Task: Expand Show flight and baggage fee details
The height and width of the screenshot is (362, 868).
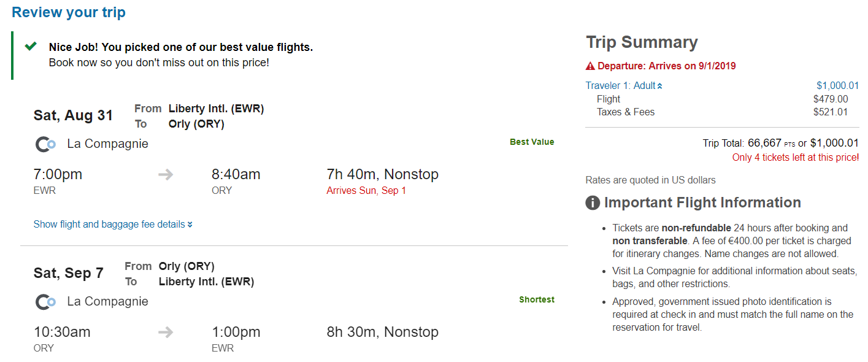Action: (x=109, y=225)
